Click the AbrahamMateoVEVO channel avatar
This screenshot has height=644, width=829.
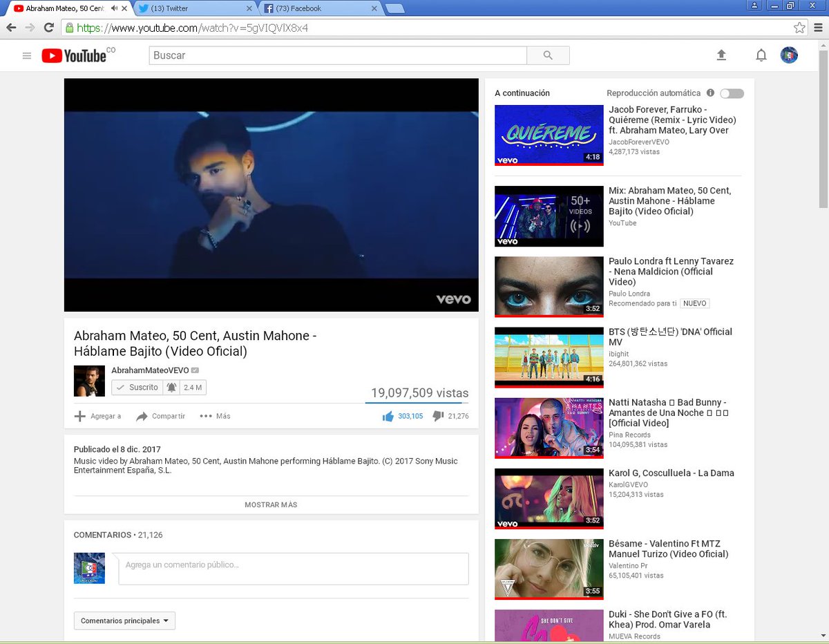tap(89, 381)
